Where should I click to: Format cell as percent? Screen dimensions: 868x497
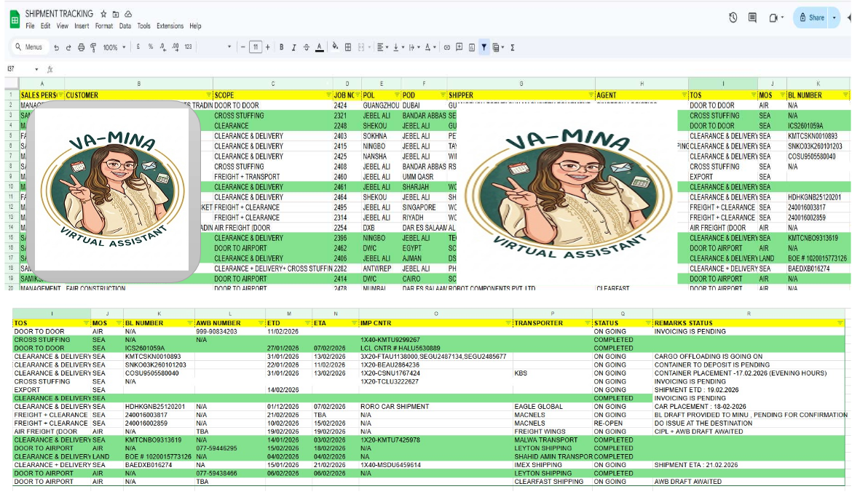[x=151, y=47]
